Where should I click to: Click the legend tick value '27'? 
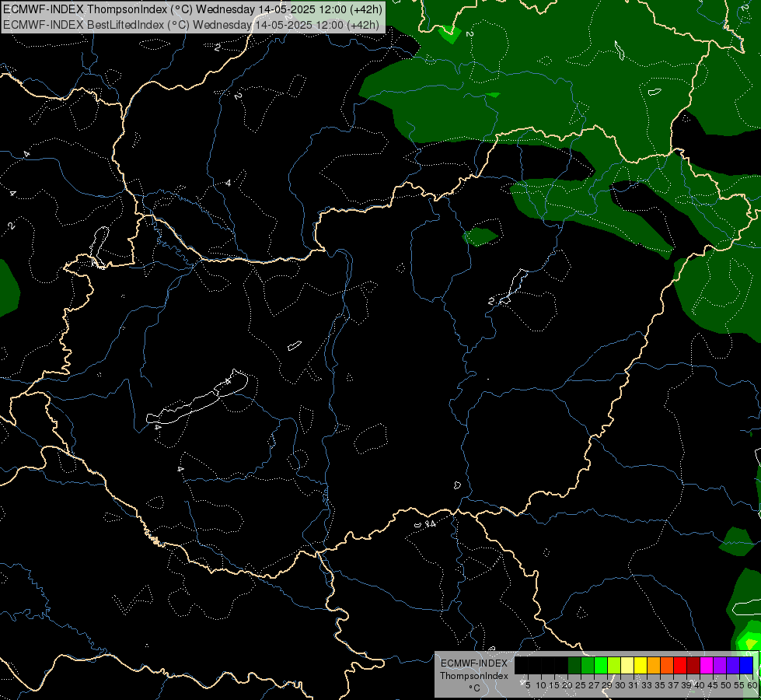tap(594, 685)
